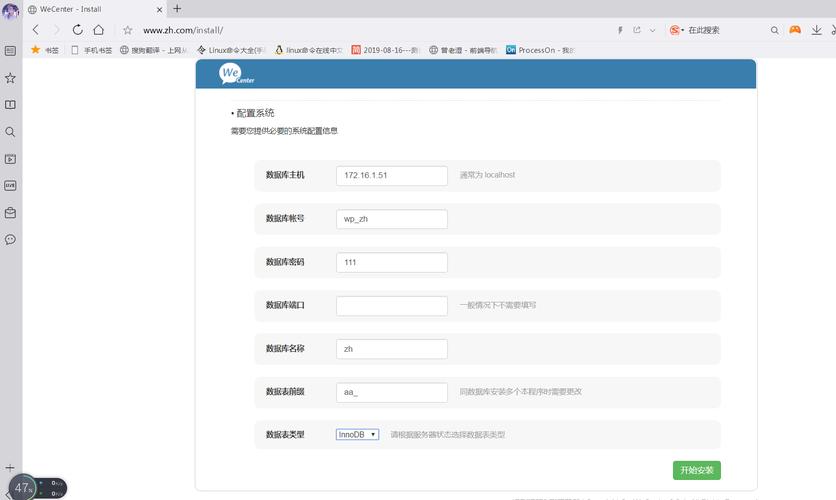The height and width of the screenshot is (500, 836).
Task: Open the game controller icon
Action: point(795,30)
